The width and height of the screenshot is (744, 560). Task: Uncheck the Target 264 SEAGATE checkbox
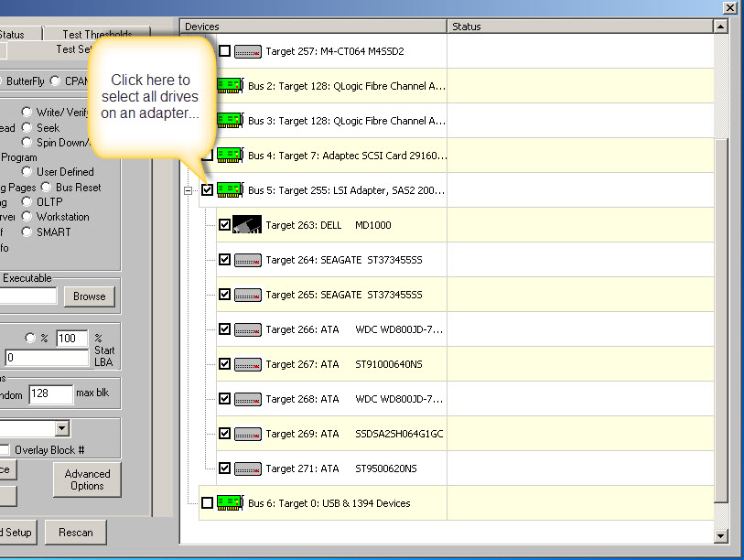tap(224, 260)
